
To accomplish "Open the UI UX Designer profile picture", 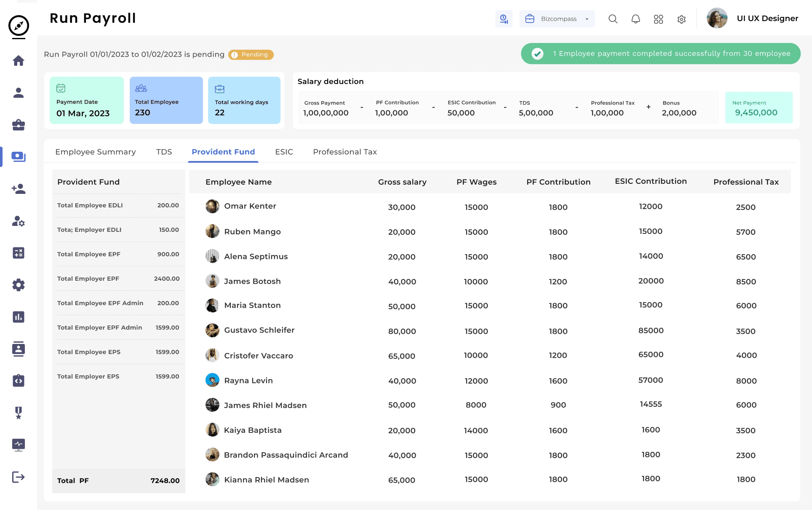I will point(717,19).
